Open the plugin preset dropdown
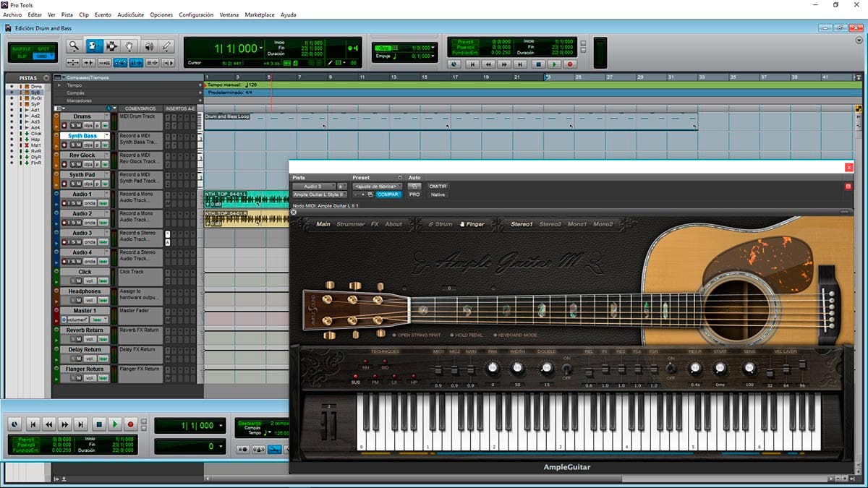The width and height of the screenshot is (868, 488). coord(377,187)
